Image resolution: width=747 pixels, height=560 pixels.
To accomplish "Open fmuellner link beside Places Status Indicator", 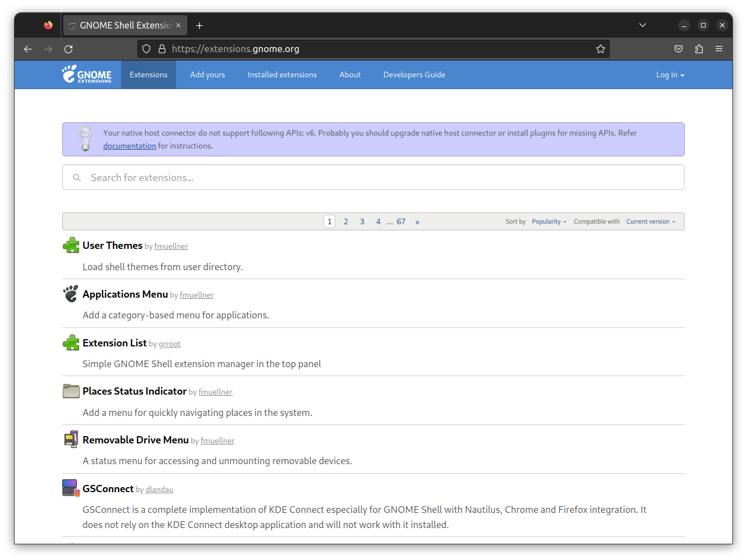I will point(215,392).
